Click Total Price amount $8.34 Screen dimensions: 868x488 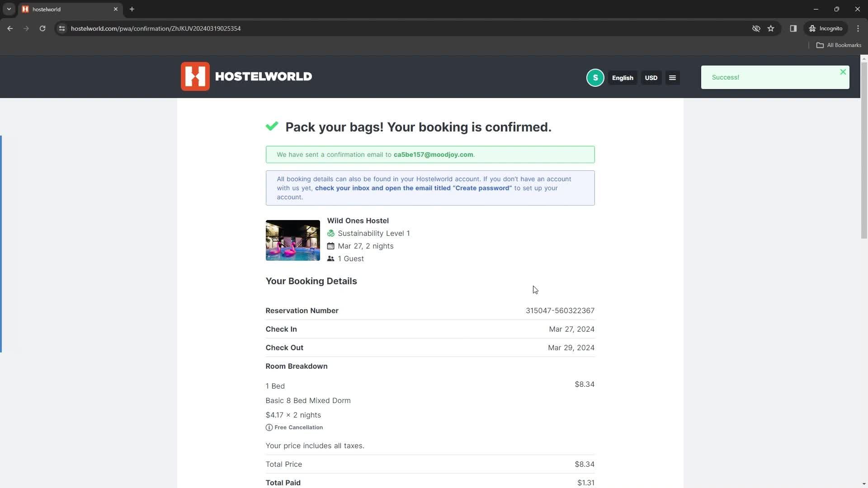click(585, 465)
